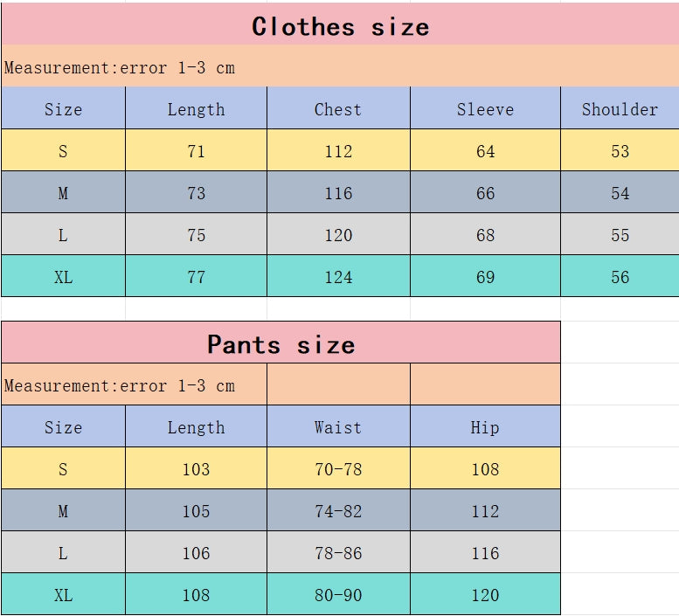Select waist range 80-90 cell

(x=338, y=595)
